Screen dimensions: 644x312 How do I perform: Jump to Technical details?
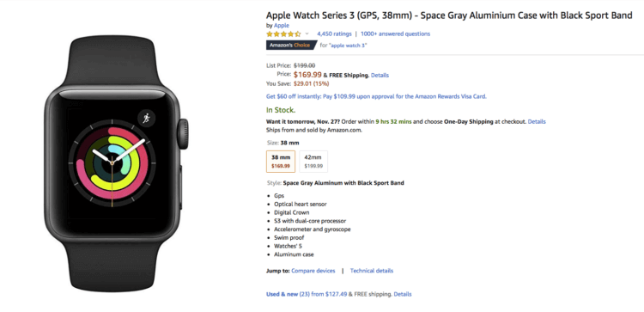pos(371,271)
